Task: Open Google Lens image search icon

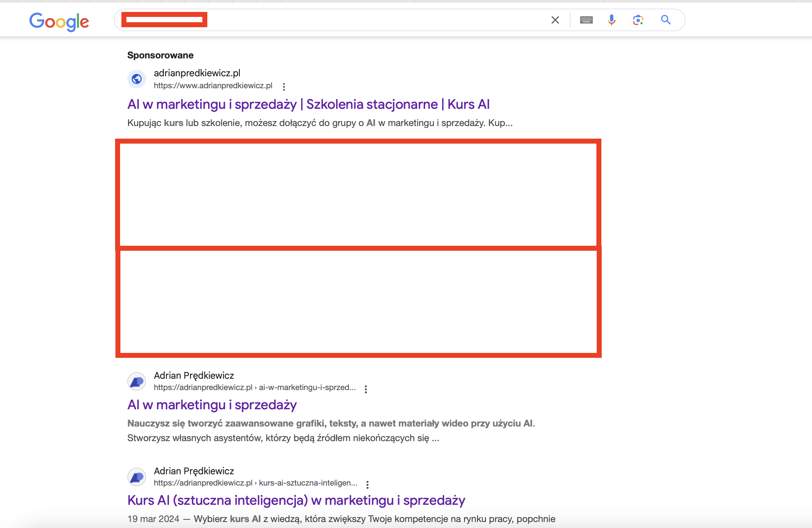Action: click(x=638, y=20)
